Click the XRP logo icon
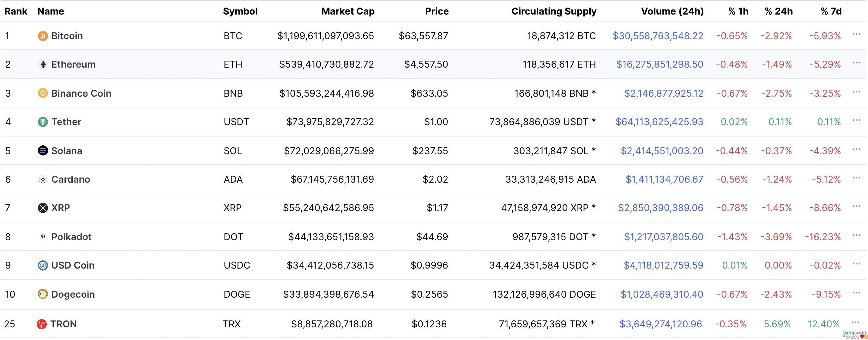This screenshot has height=340, width=868. [43, 208]
